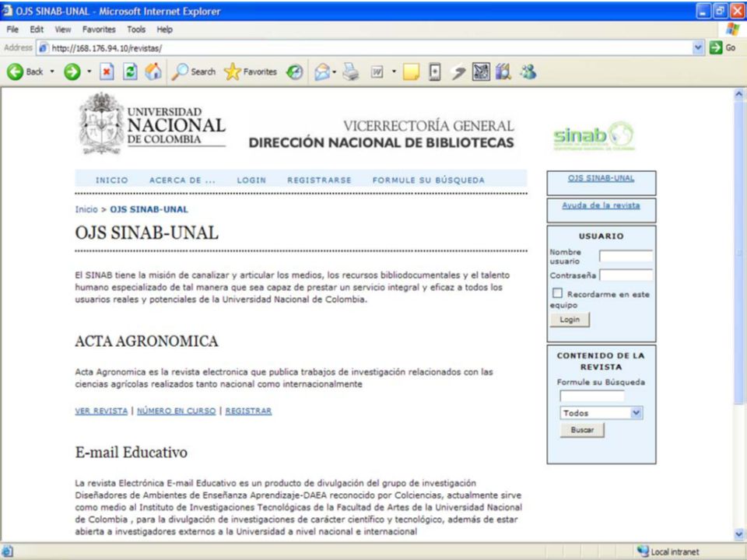Check the Recordarme en este equipo checkbox

pyautogui.click(x=557, y=293)
